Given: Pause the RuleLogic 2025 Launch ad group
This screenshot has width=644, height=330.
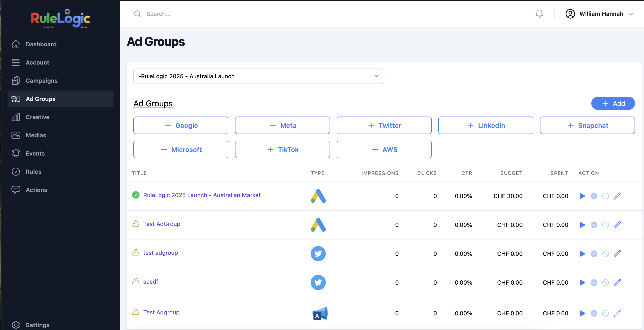Looking at the screenshot, I should tap(594, 196).
